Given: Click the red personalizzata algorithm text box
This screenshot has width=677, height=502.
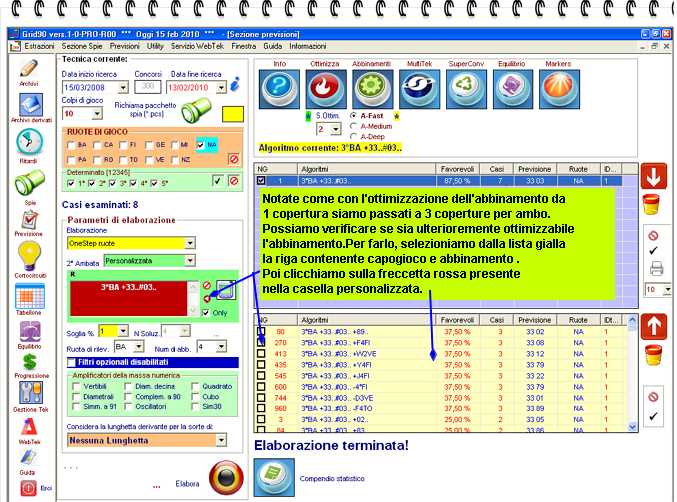Looking at the screenshot, I should (x=129, y=299).
